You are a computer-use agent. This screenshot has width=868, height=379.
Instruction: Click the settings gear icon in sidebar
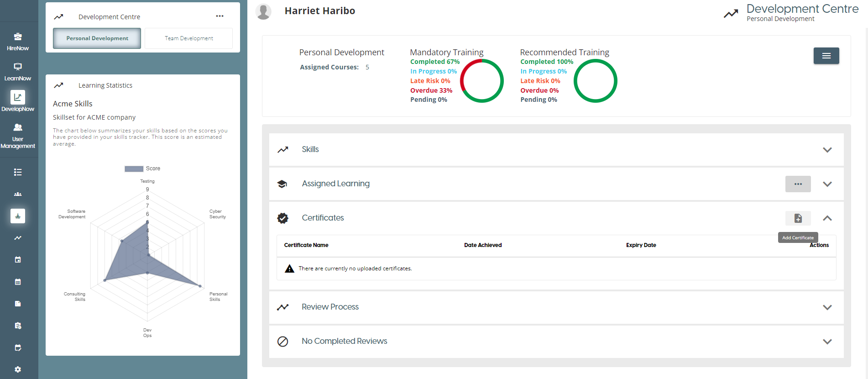(x=18, y=369)
